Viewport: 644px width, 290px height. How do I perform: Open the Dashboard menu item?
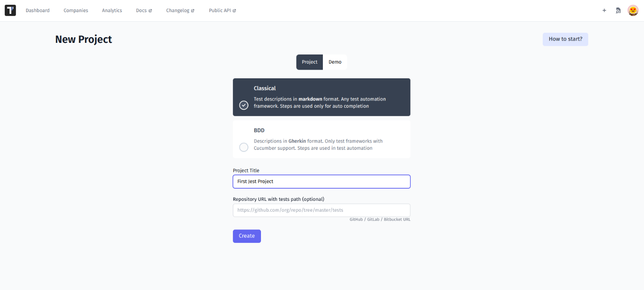point(38,10)
